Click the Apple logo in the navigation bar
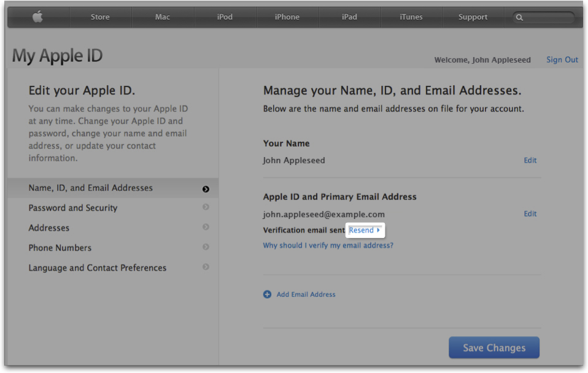The height and width of the screenshot is (373, 588). click(37, 17)
